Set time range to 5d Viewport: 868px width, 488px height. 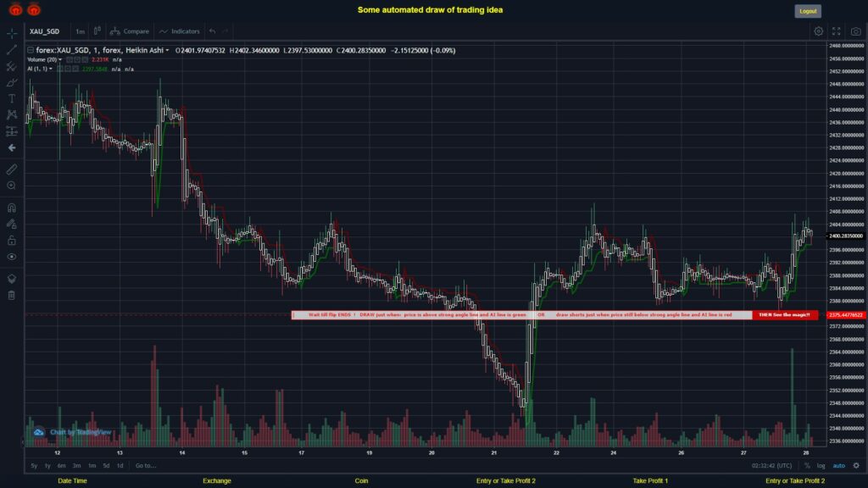(106, 466)
